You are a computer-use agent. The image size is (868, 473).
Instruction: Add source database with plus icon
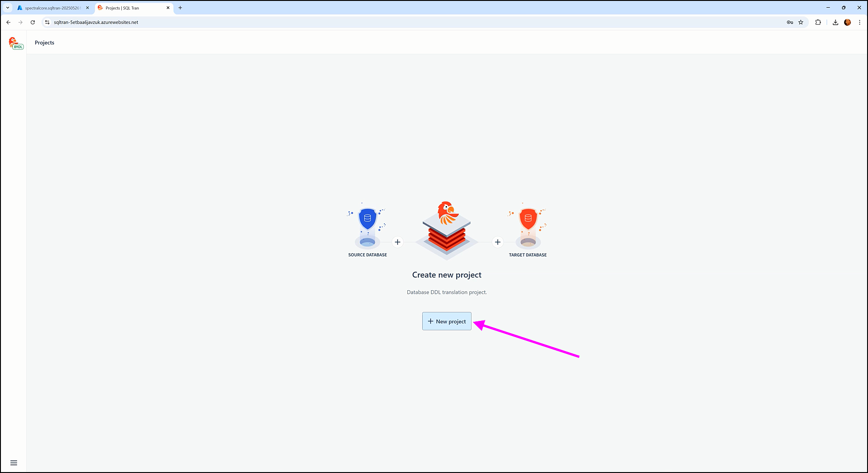[397, 242]
